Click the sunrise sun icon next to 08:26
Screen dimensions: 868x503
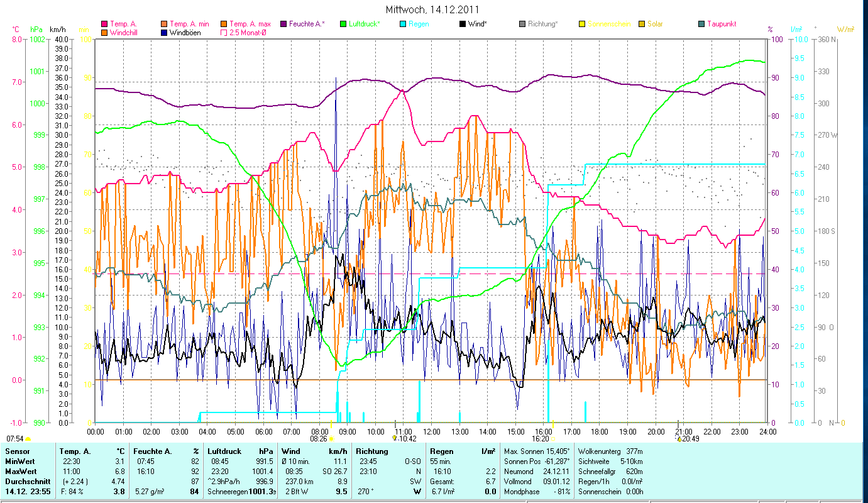(x=331, y=438)
